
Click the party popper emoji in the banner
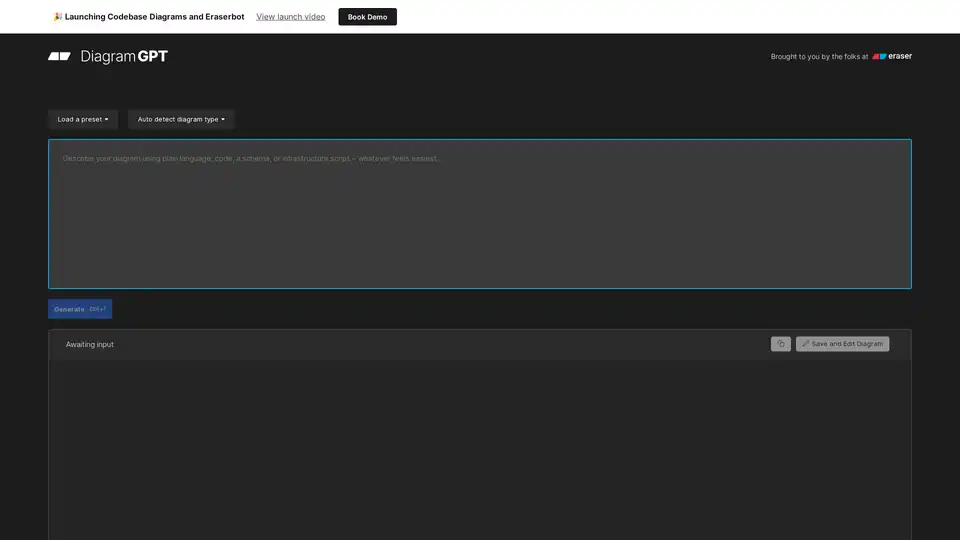point(57,17)
